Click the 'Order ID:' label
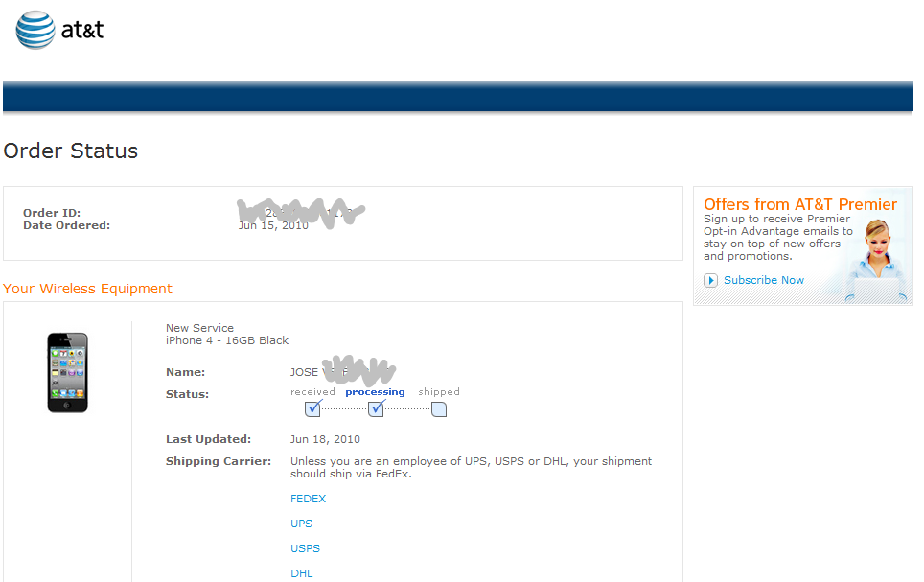Viewport: 924px width, 582px height. [x=52, y=213]
